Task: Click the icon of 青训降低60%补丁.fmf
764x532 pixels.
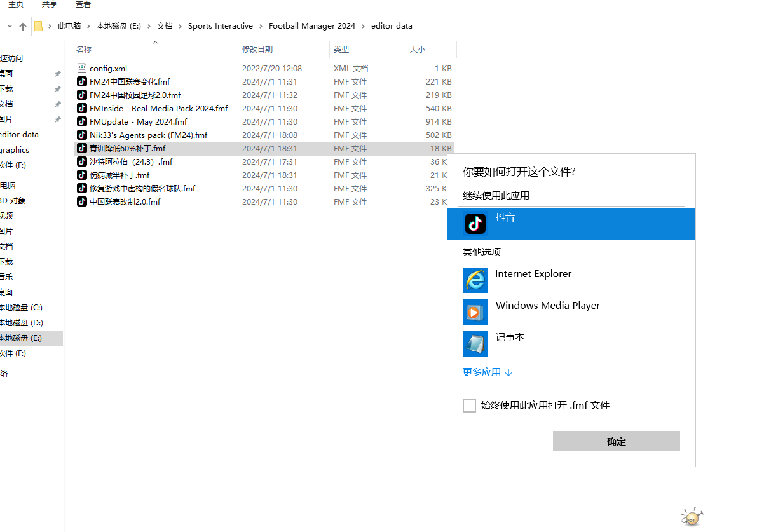Action: [x=81, y=148]
